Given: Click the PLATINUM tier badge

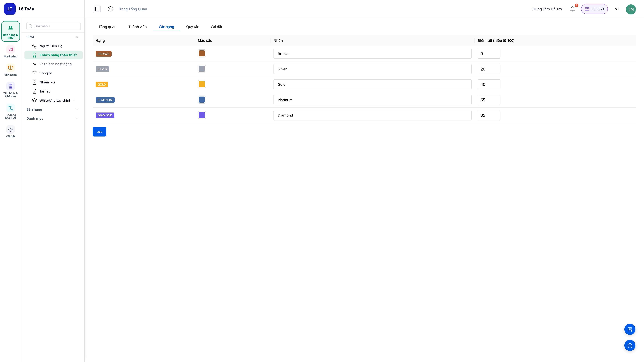Looking at the screenshot, I should 105,100.
